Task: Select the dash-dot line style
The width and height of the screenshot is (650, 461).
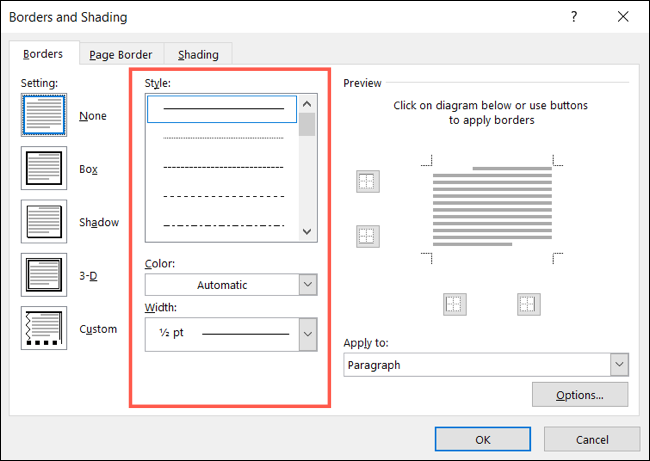Action: [223, 226]
